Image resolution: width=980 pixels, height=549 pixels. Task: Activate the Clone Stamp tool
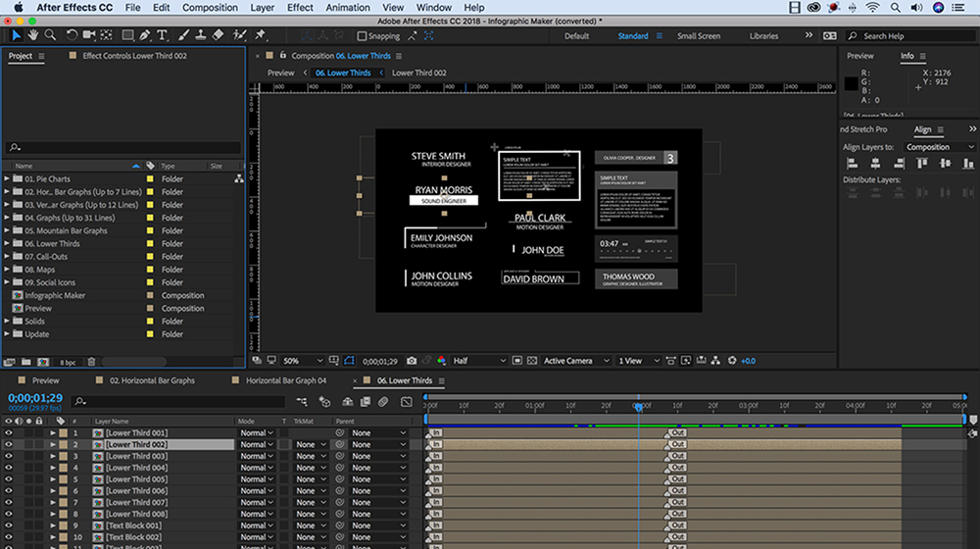(201, 35)
